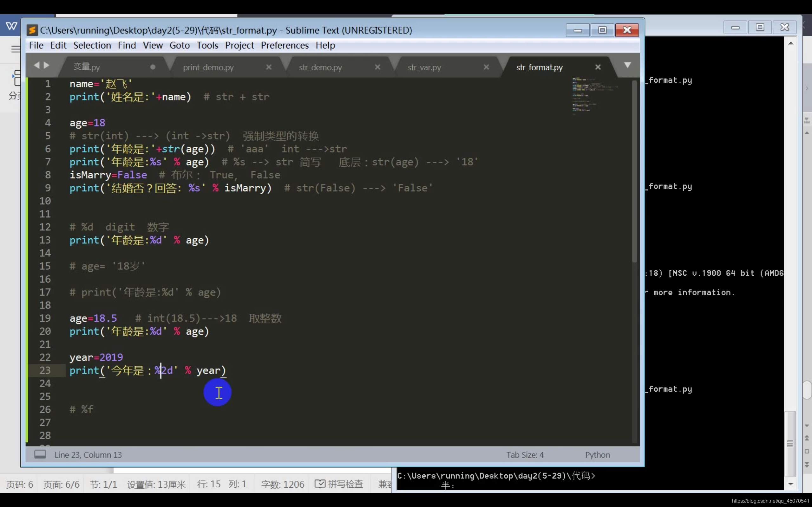The width and height of the screenshot is (812, 507).
Task: Close the print_demo.py tab
Action: (269, 67)
